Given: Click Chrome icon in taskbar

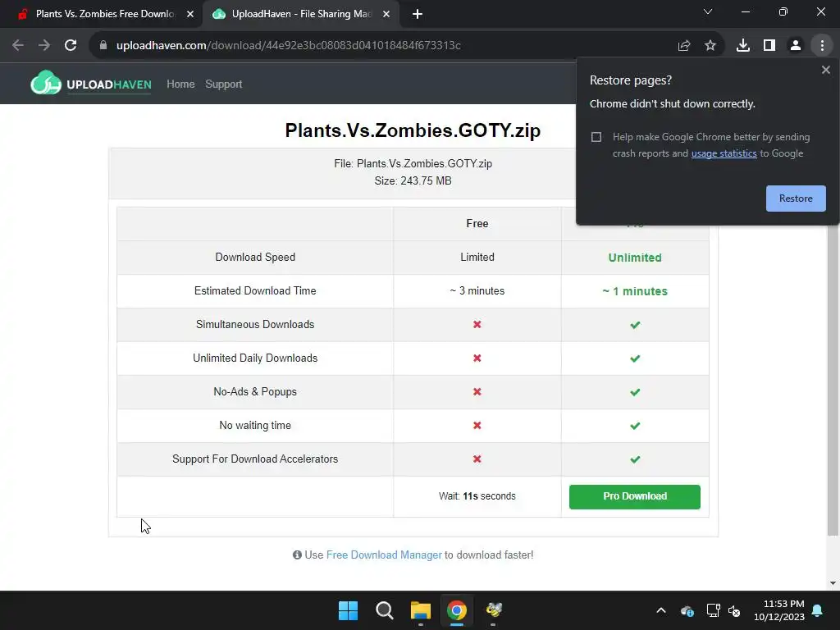Looking at the screenshot, I should click(x=456, y=610).
